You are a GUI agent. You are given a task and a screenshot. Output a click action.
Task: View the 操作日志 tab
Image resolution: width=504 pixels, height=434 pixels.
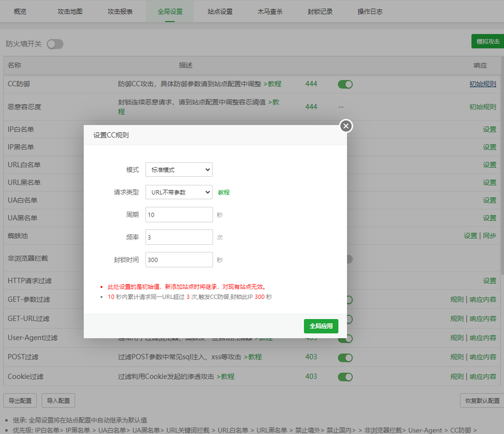pyautogui.click(x=370, y=11)
